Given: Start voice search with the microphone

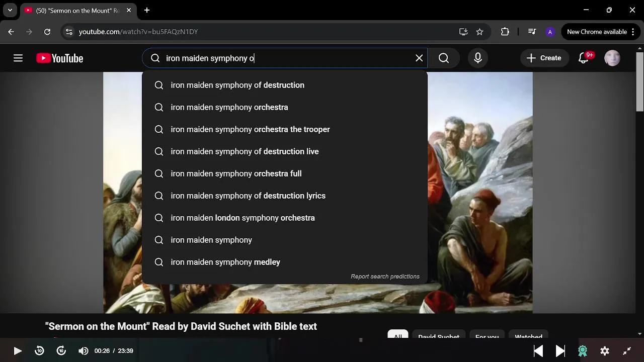Looking at the screenshot, I should pyautogui.click(x=478, y=58).
